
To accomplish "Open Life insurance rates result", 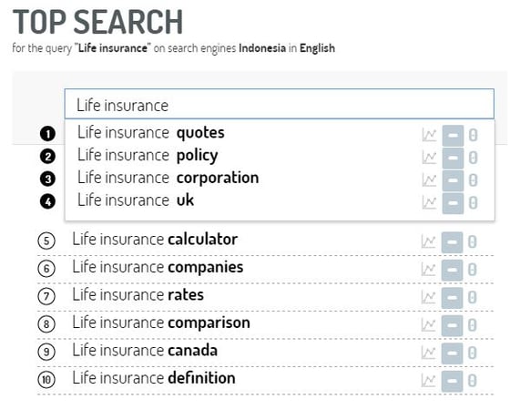I will coord(138,295).
